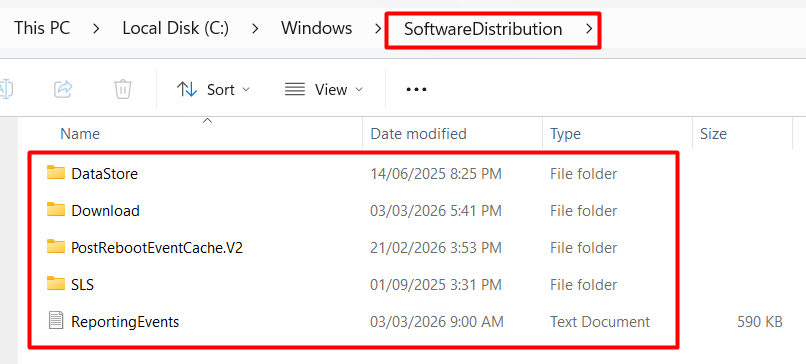Click File folder type of SLS row
Screen dimensions: 806x364
pos(583,285)
